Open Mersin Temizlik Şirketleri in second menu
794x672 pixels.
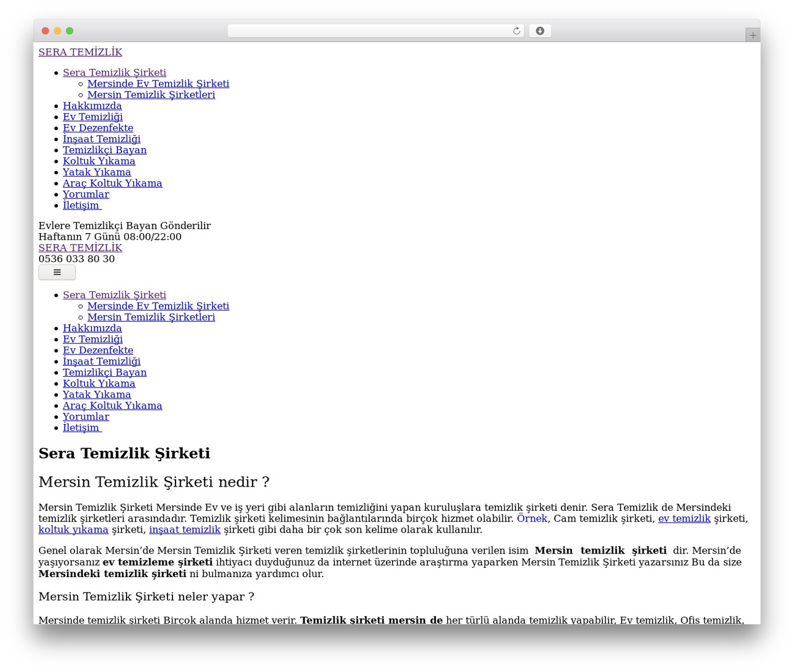[x=151, y=317]
